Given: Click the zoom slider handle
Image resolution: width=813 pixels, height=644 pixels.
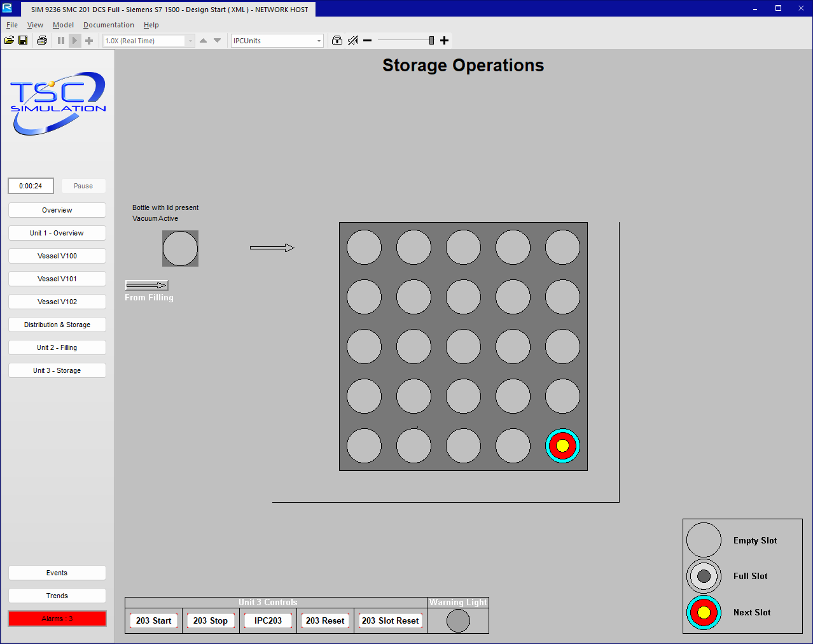Looking at the screenshot, I should tap(431, 40).
